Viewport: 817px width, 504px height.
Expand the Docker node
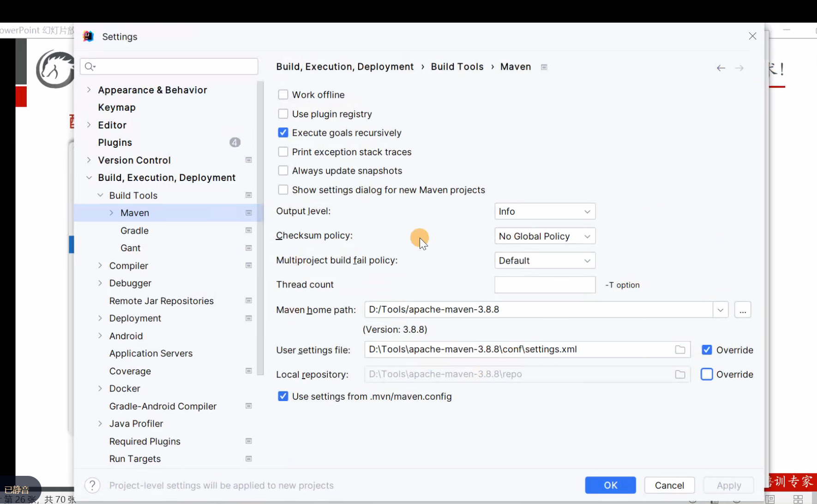[100, 389]
